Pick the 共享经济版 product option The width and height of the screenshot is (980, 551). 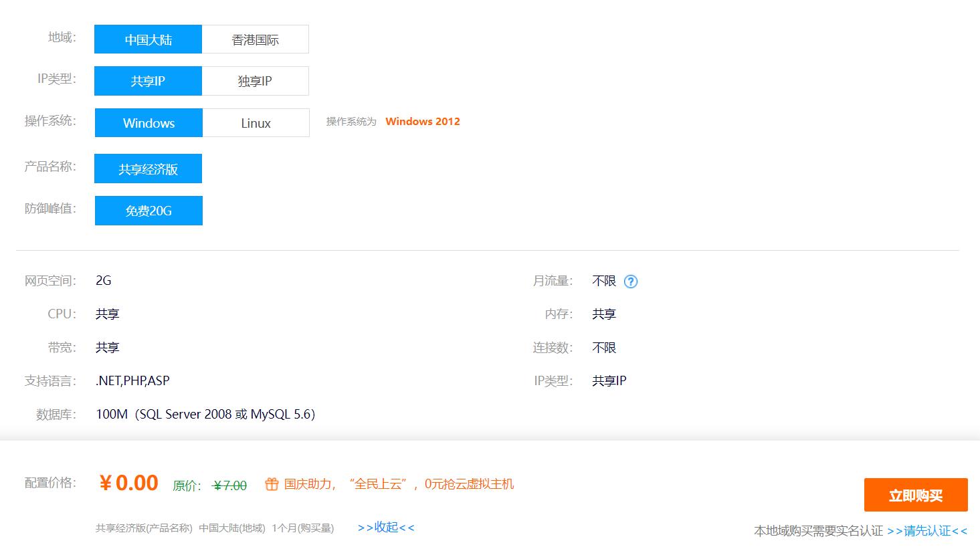[x=148, y=169]
